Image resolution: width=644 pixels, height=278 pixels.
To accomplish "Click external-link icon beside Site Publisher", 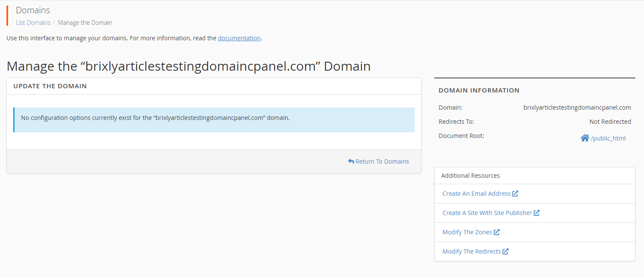I will coord(537,213).
